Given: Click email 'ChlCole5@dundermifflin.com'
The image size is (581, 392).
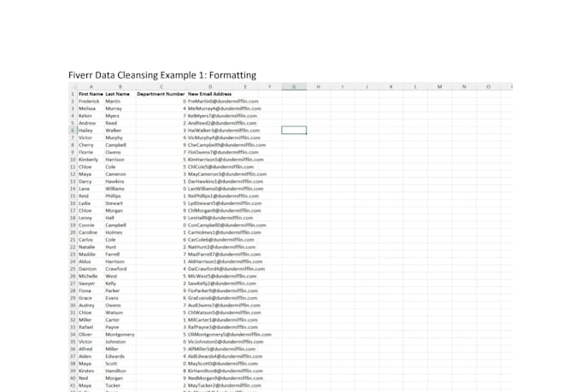Looking at the screenshot, I should coord(220,167).
